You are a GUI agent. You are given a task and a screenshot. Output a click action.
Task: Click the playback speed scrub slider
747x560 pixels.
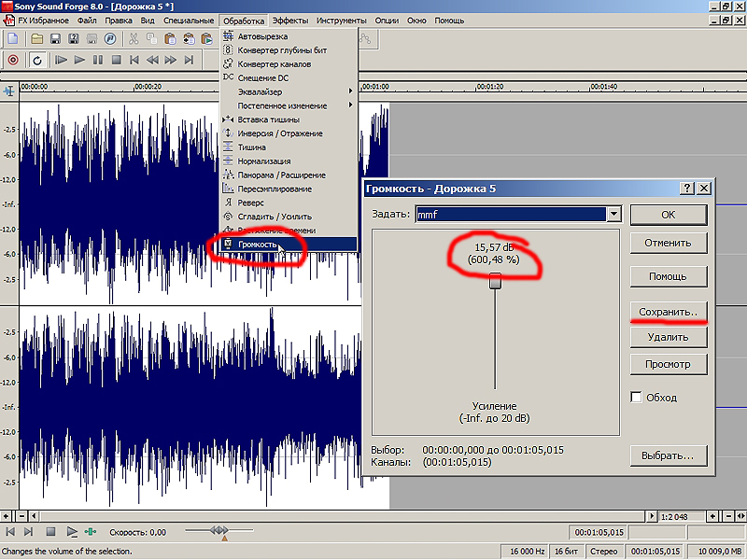219,530
